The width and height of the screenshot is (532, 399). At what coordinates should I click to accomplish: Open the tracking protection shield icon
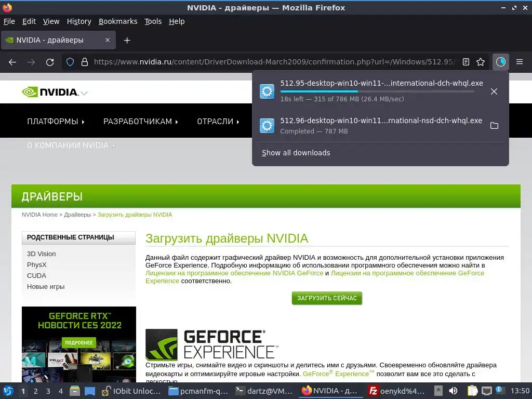pos(70,62)
